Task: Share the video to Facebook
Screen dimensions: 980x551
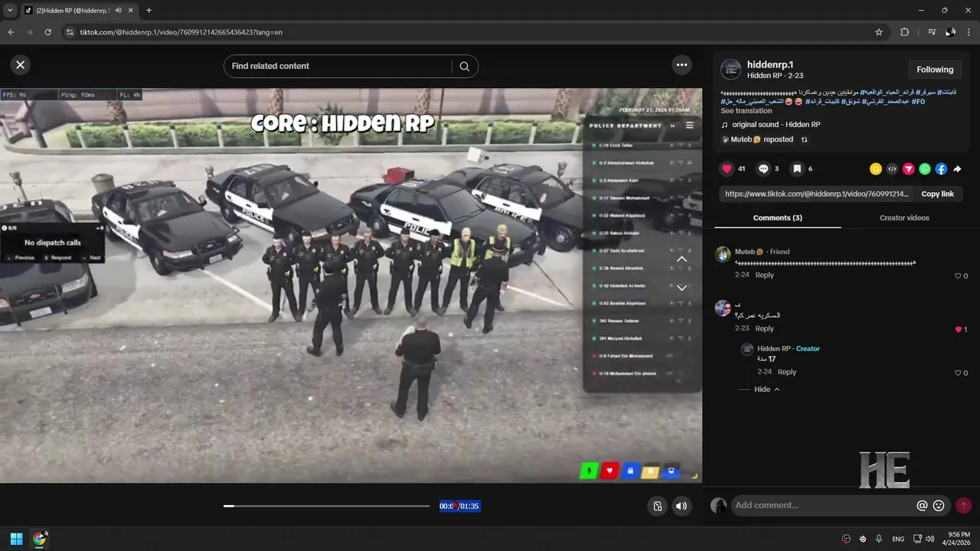Action: click(941, 169)
